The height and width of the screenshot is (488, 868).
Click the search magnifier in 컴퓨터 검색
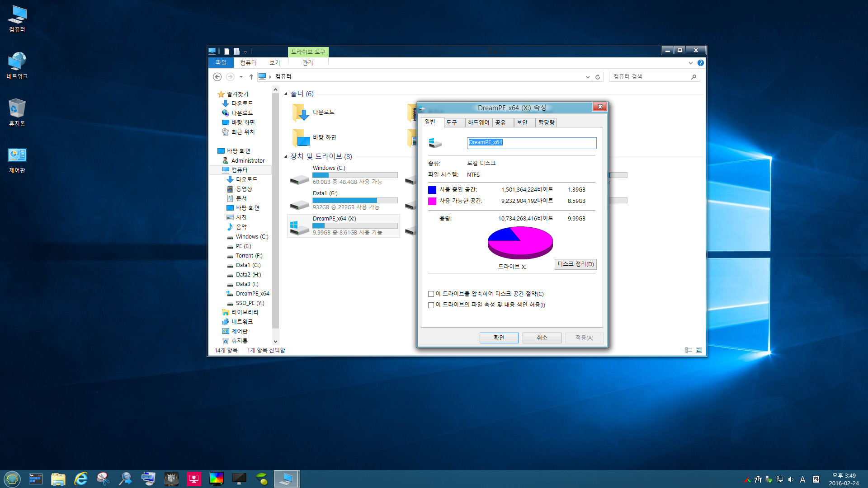point(693,77)
